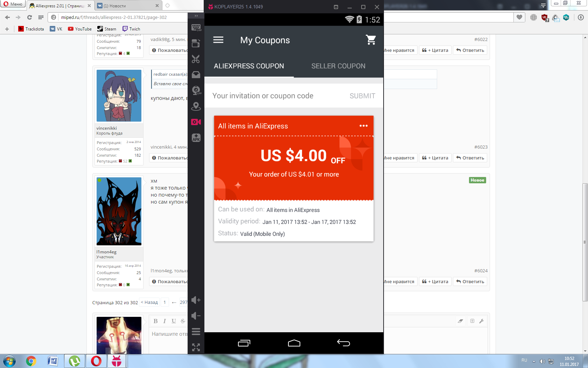Open the Aliexpress 2.01 browser tab
The height and width of the screenshot is (368, 588).
[60, 6]
